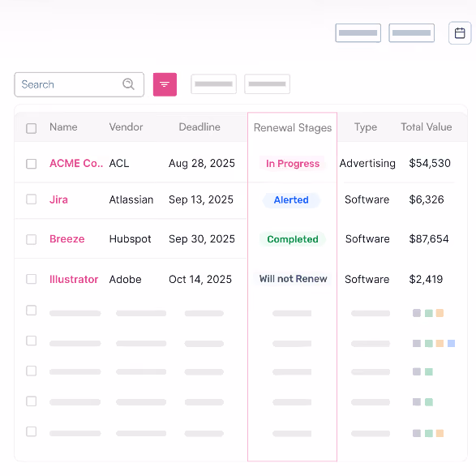This screenshot has width=476, height=476.
Task: Click the Software type in Illustrator row
Action: coord(367,279)
